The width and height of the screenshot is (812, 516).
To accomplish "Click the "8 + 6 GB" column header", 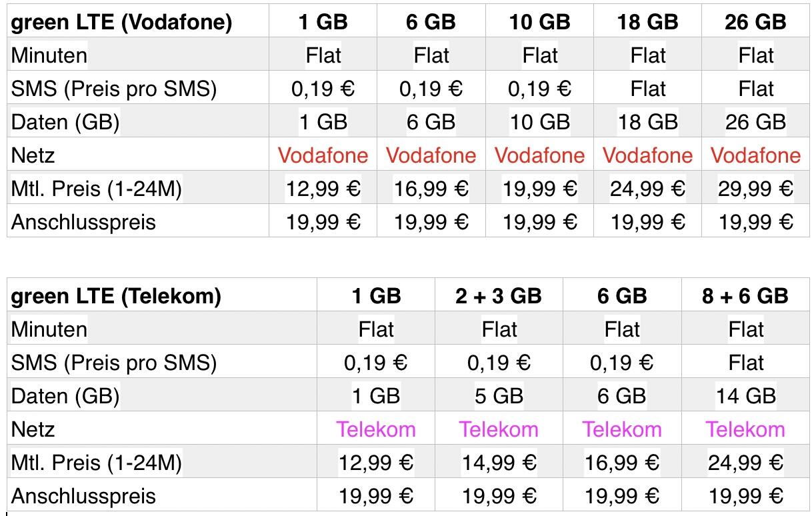I will [745, 296].
